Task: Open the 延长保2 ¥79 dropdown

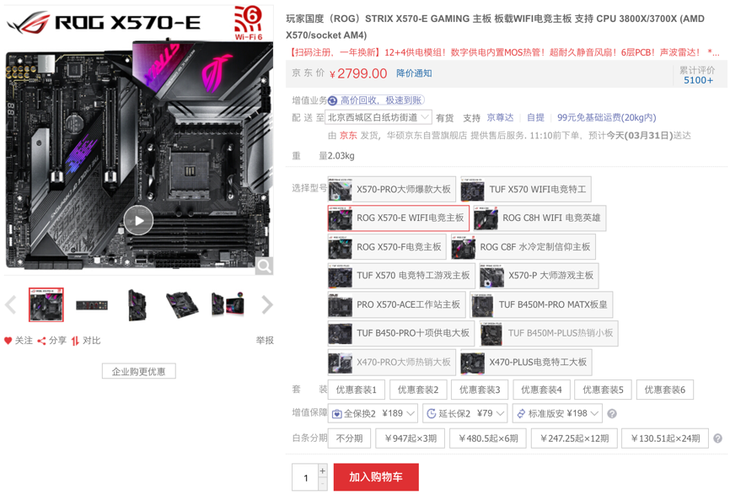Action: tap(465, 414)
